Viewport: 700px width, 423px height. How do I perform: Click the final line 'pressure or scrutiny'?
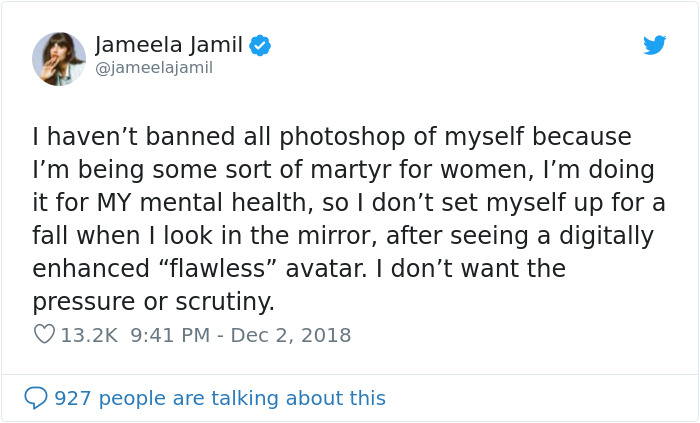[153, 302]
